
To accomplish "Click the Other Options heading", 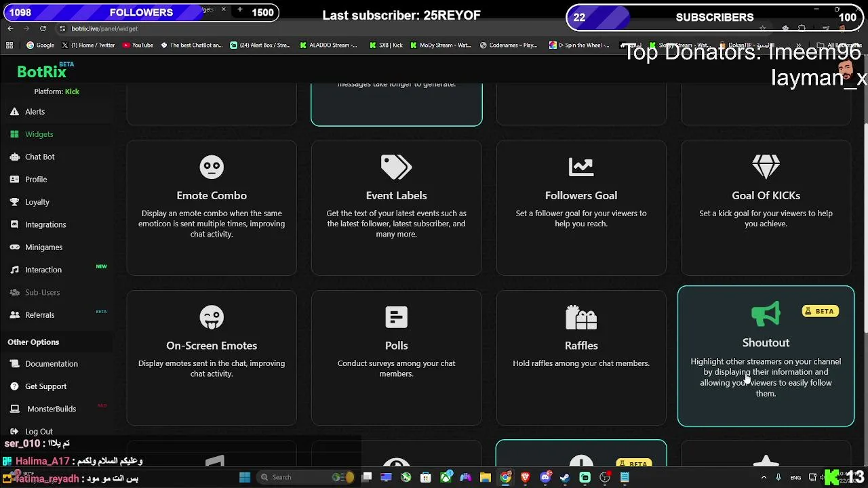I will pos(33,342).
